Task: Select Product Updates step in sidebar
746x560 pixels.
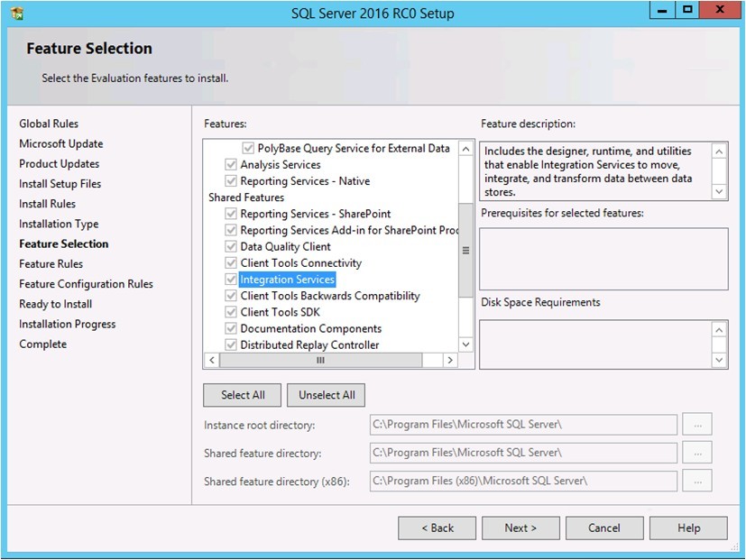Action: click(59, 163)
